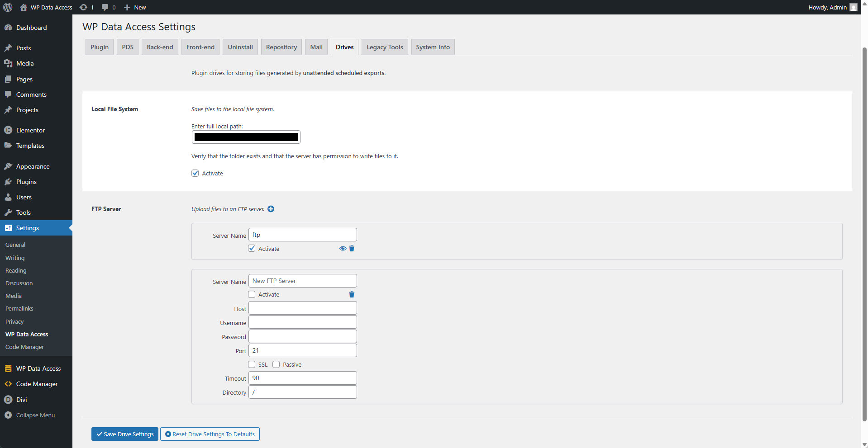Click Reset Drive Settings To Defaults

(210, 434)
